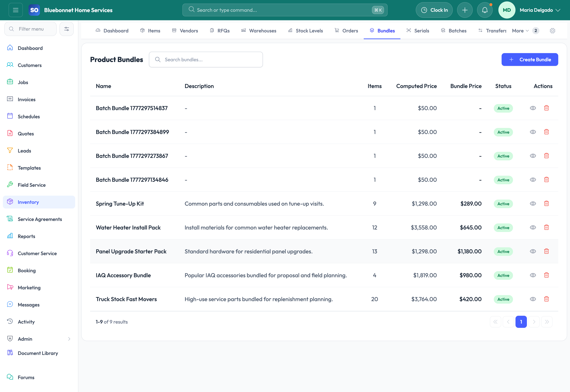View Batch Bundle 1777297273867 details eye
570x392 pixels.
click(533, 156)
